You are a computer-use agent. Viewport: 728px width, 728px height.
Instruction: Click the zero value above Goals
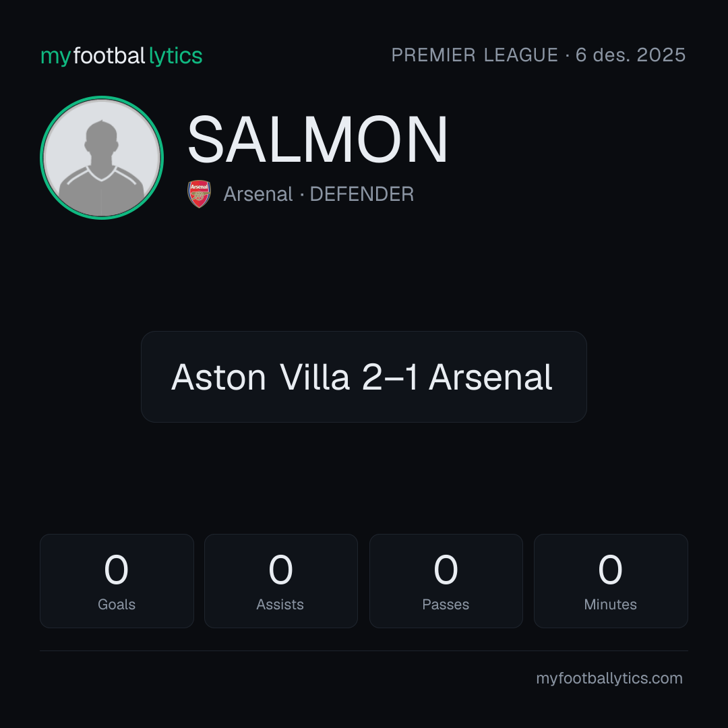click(x=116, y=570)
